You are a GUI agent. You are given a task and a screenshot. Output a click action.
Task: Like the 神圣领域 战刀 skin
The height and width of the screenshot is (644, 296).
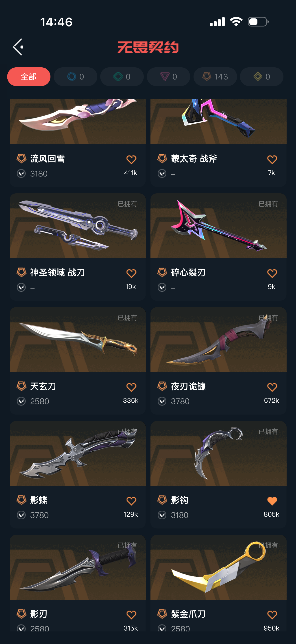tap(131, 273)
